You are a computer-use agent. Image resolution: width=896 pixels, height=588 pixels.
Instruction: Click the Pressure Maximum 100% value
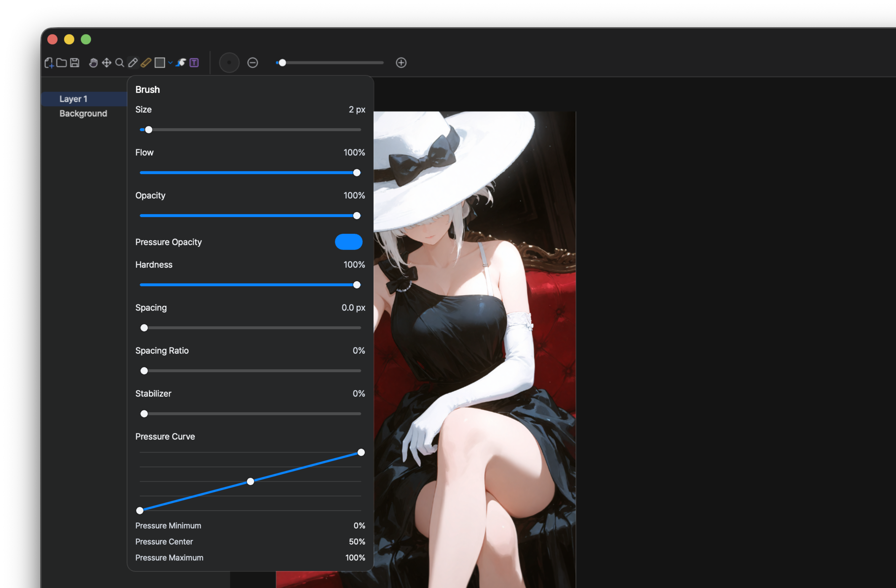click(x=355, y=558)
